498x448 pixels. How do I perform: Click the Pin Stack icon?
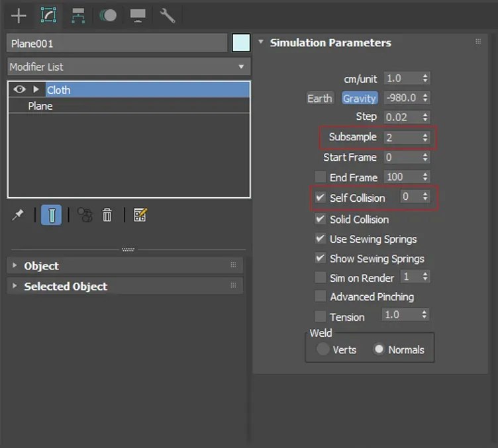point(18,215)
